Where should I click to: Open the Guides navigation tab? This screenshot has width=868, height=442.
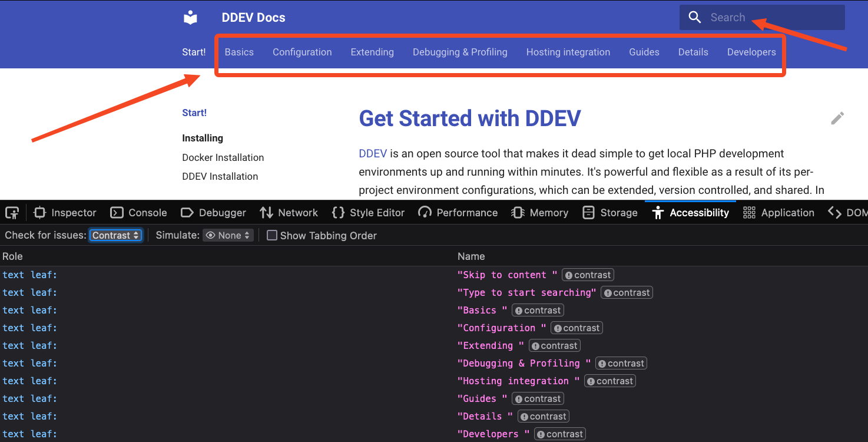[x=644, y=52]
